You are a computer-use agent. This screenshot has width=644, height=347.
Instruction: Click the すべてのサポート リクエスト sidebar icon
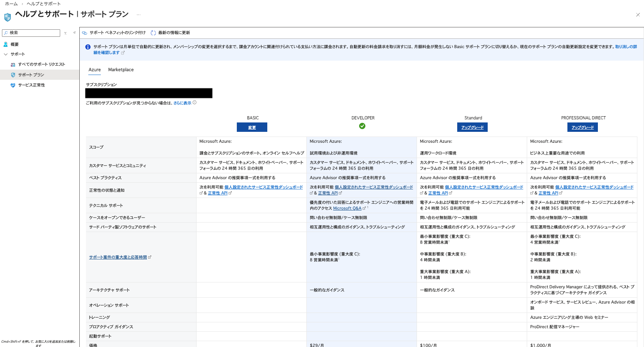(x=13, y=65)
